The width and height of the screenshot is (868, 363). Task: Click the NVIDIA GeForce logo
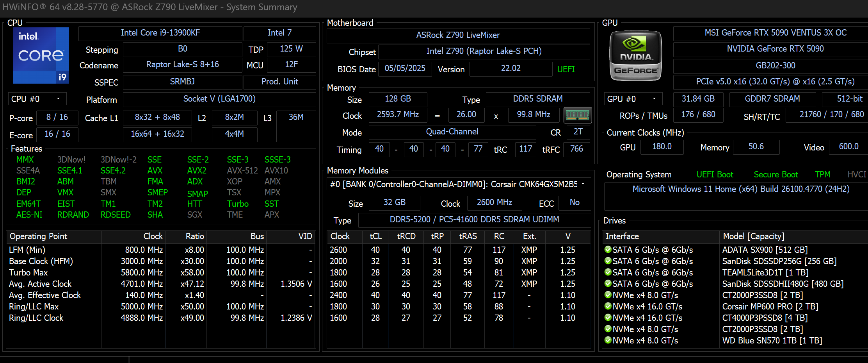coord(636,55)
